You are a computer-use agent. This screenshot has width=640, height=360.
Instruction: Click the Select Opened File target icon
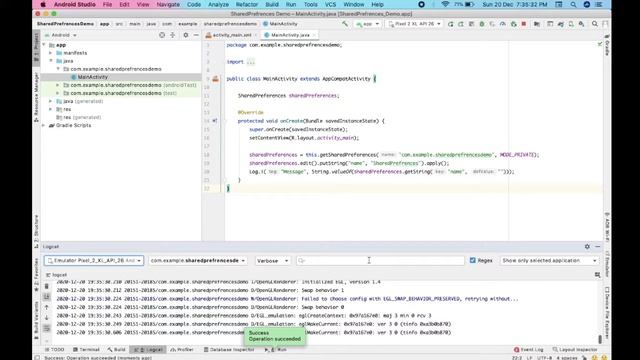(x=162, y=35)
